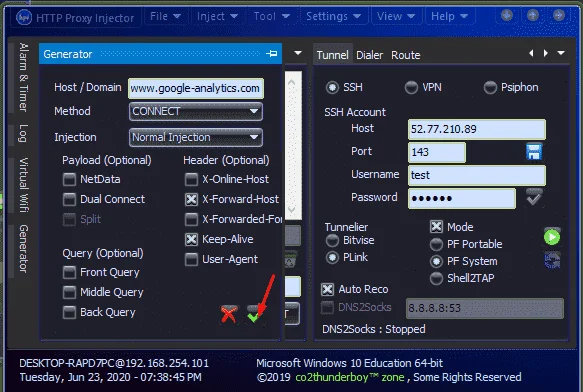The height and width of the screenshot is (392, 583).
Task: Open the Generator side tab
Action: [24, 248]
